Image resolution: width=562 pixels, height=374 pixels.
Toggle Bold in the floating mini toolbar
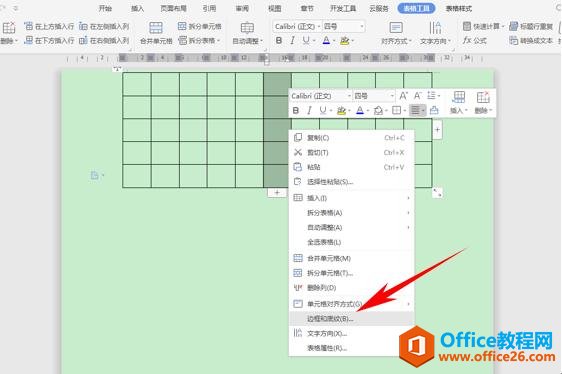[296, 110]
